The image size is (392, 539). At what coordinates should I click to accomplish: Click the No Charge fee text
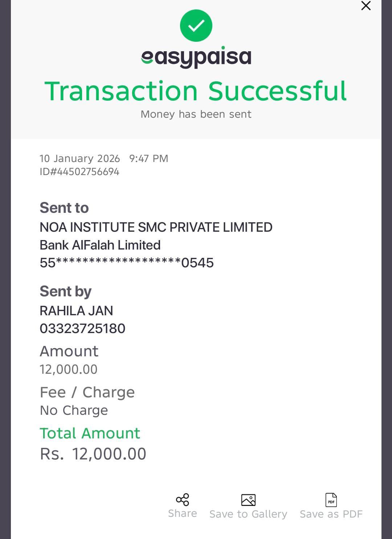pyautogui.click(x=74, y=410)
